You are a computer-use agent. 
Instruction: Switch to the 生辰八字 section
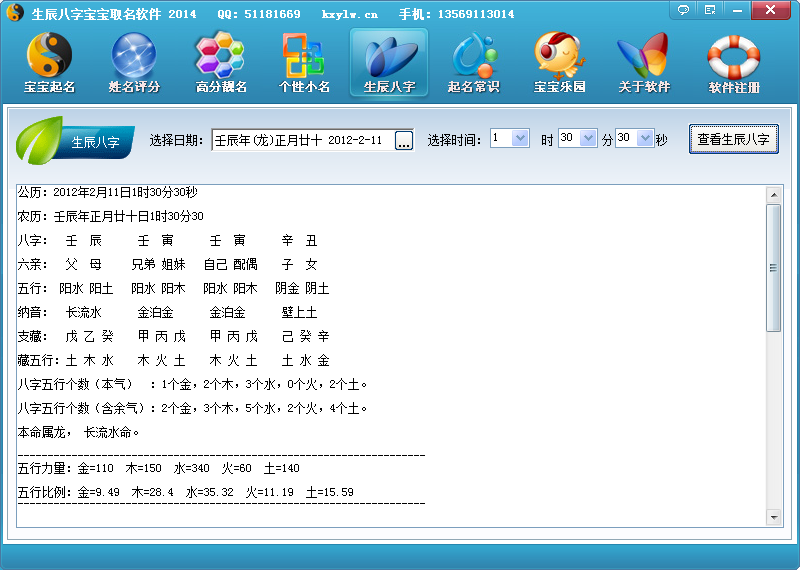[389, 62]
